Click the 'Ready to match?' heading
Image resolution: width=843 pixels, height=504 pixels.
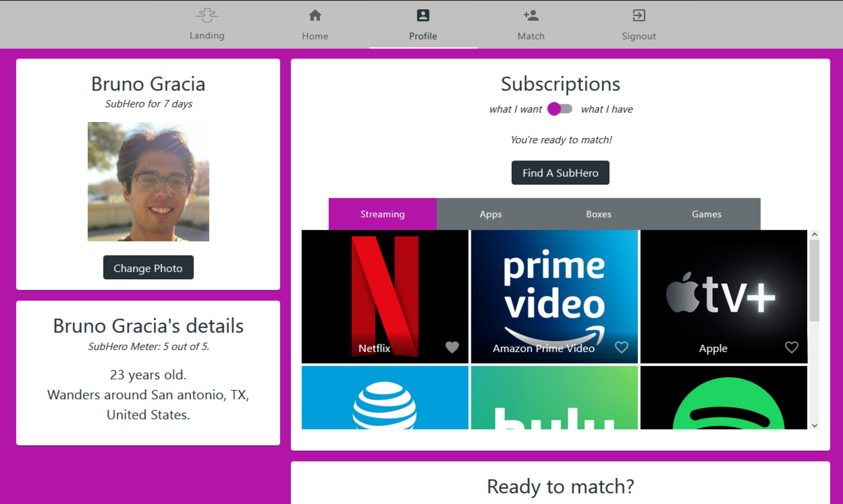(560, 487)
